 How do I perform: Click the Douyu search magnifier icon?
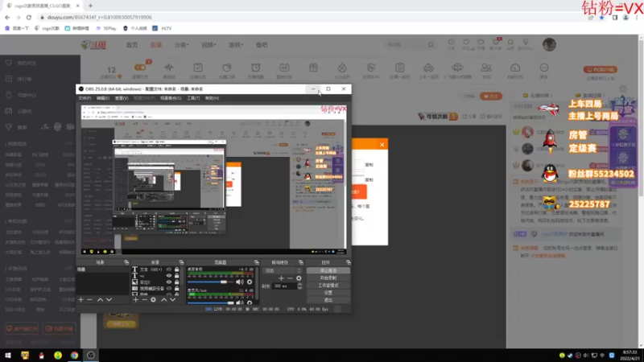click(x=431, y=45)
